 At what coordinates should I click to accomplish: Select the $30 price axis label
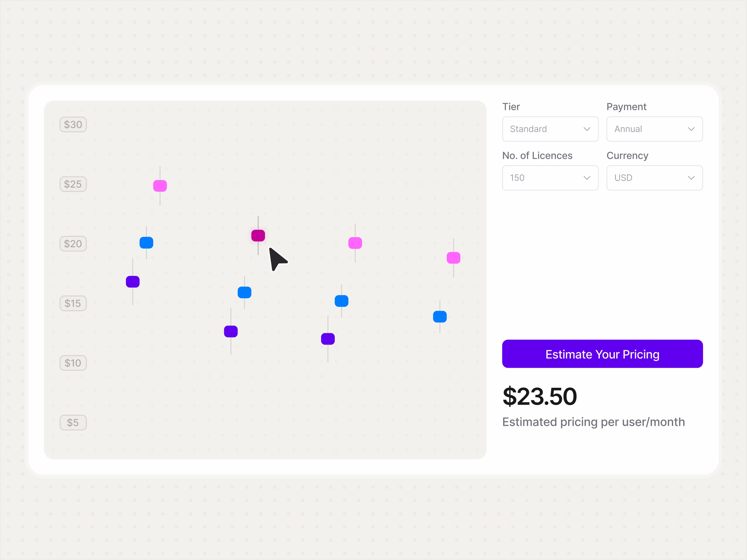[73, 125]
